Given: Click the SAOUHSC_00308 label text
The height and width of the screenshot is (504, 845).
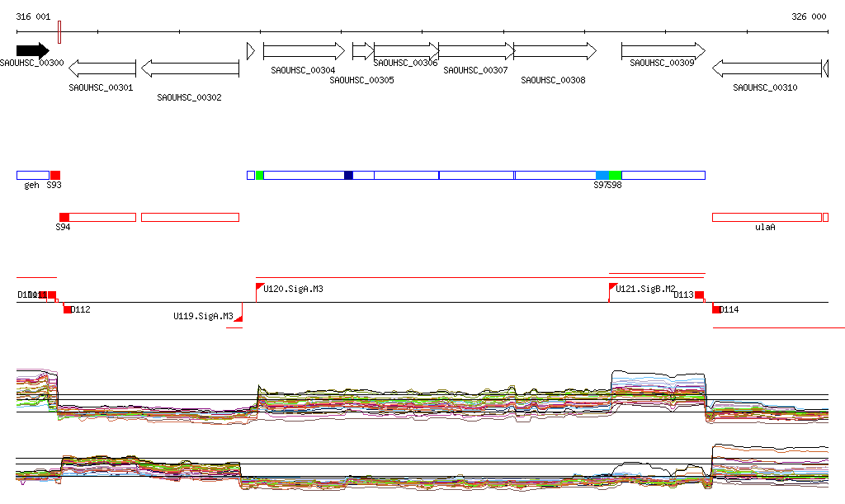Looking at the screenshot, I should 553,80.
